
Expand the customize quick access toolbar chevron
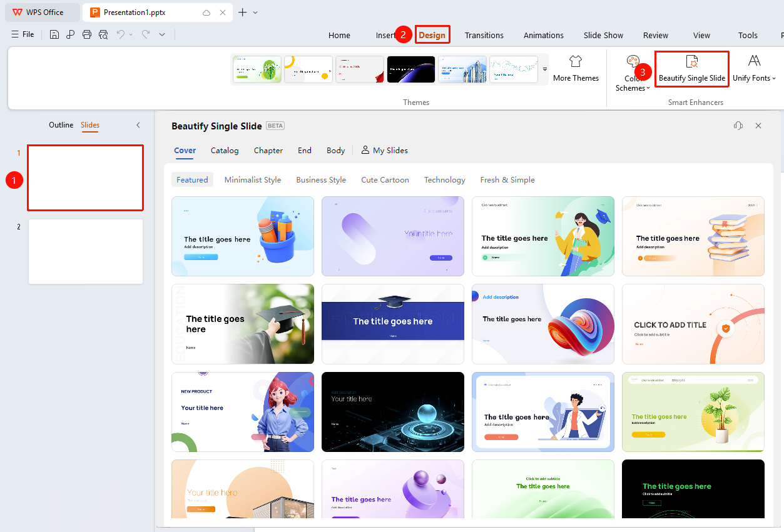pos(162,34)
